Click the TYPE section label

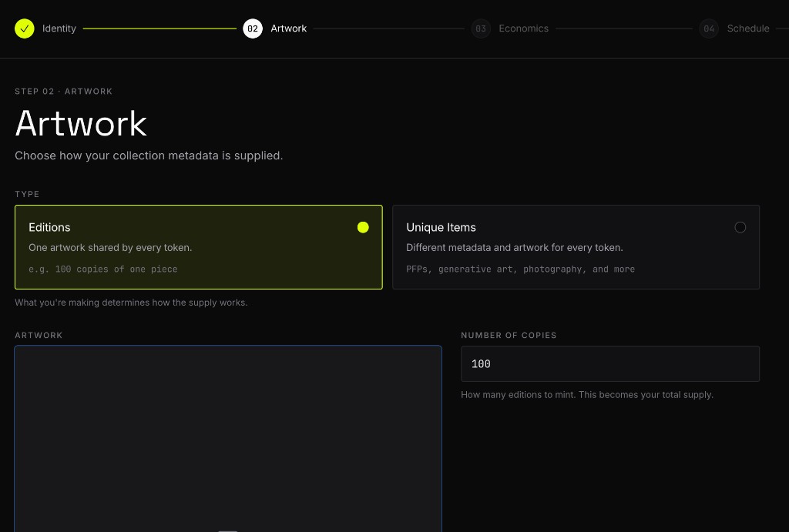(27, 194)
